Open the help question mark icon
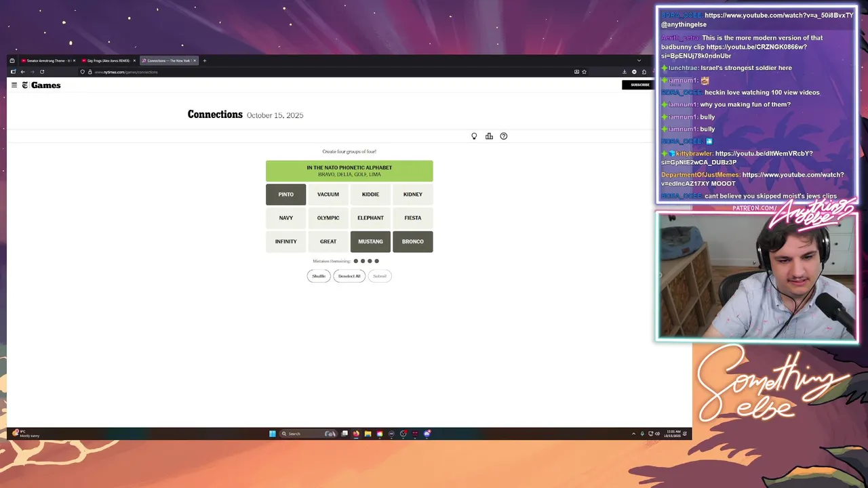The height and width of the screenshot is (488, 868). (x=504, y=136)
